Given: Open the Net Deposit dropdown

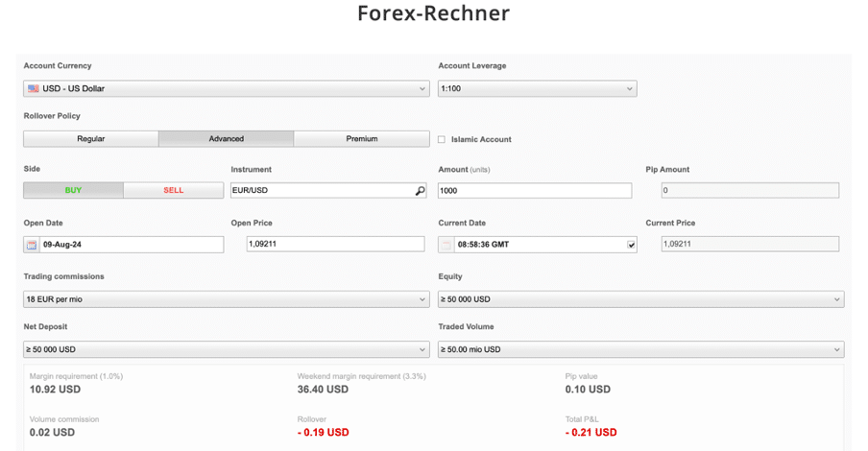Looking at the screenshot, I should [x=226, y=349].
